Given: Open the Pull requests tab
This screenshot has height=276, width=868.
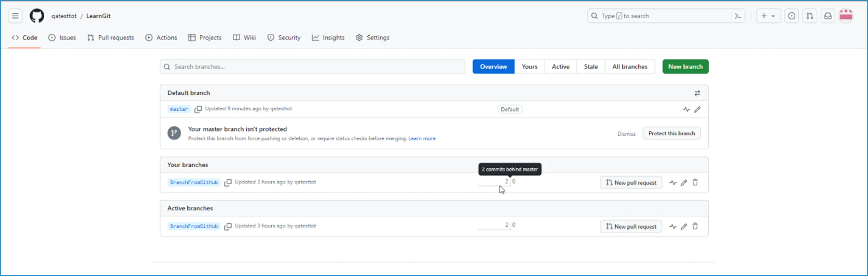Looking at the screenshot, I should point(111,38).
